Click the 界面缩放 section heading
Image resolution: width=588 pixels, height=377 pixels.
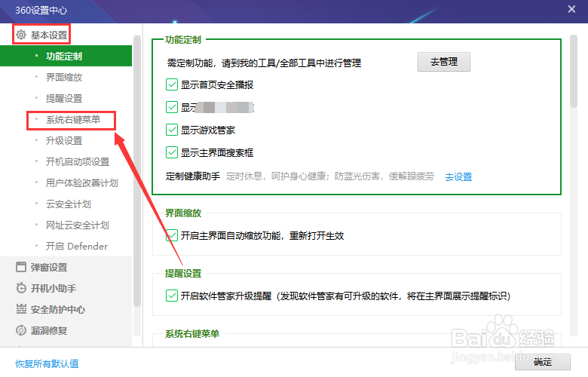(183, 213)
